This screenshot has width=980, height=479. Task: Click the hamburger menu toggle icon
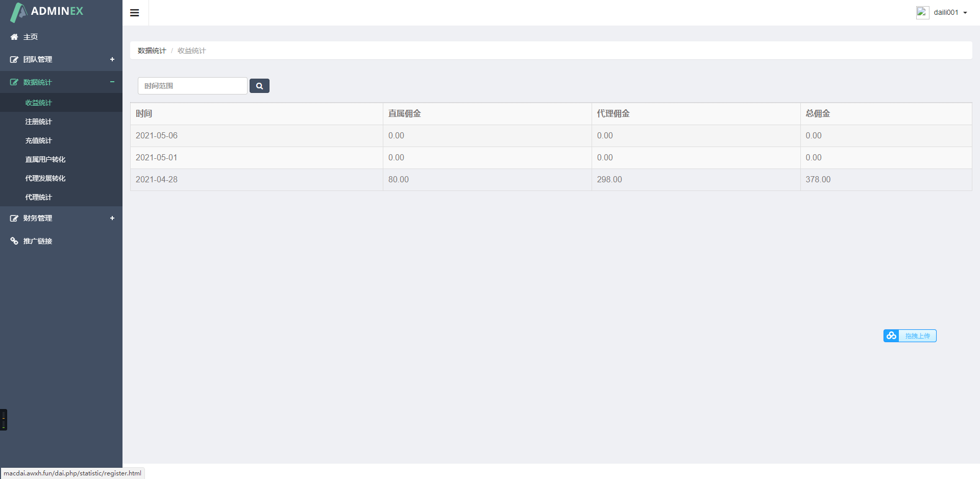click(135, 13)
